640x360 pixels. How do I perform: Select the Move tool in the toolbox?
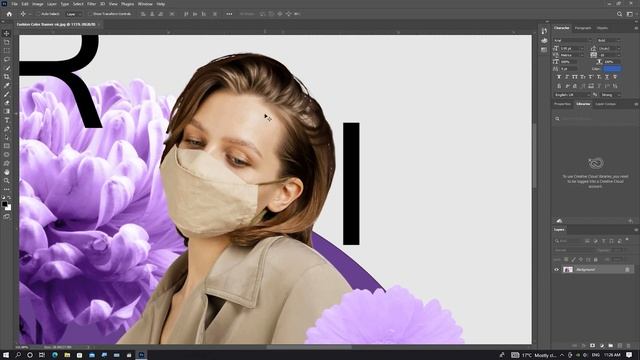pyautogui.click(x=7, y=33)
